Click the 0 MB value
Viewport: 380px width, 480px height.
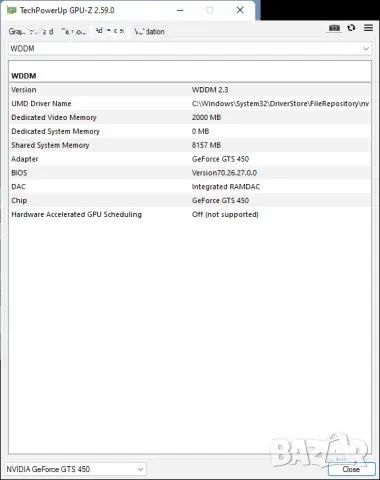pos(200,131)
